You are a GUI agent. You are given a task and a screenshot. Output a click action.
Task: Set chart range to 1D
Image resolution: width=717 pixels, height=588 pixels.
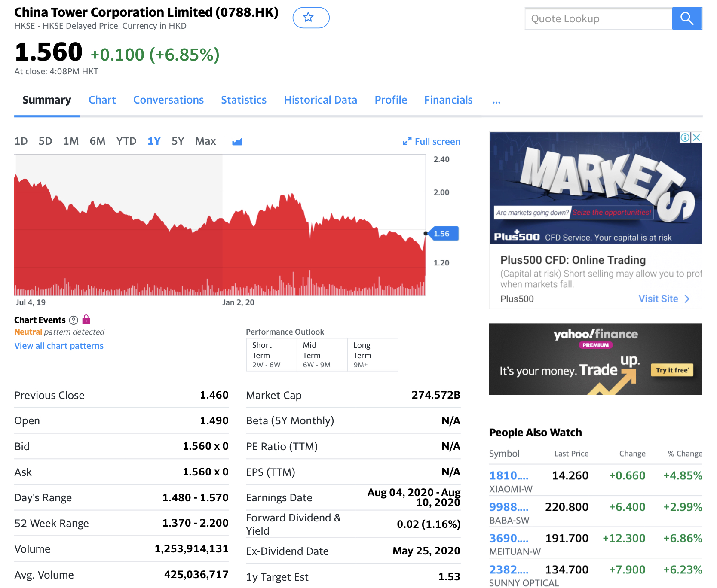click(21, 141)
